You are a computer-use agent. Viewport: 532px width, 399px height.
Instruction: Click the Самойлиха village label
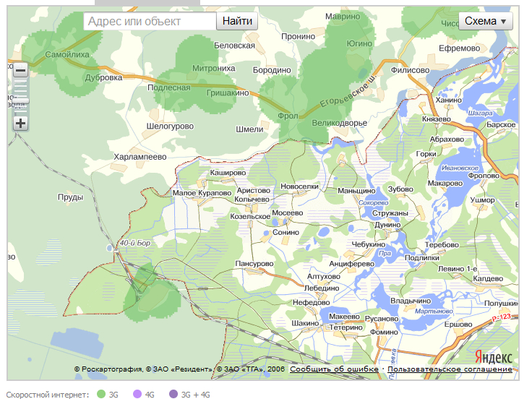tap(67, 54)
